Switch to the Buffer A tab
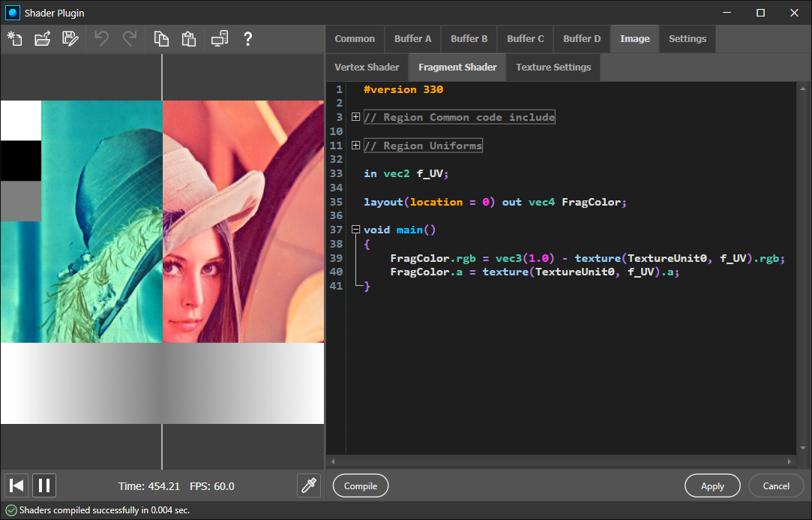The image size is (812, 520). point(412,39)
